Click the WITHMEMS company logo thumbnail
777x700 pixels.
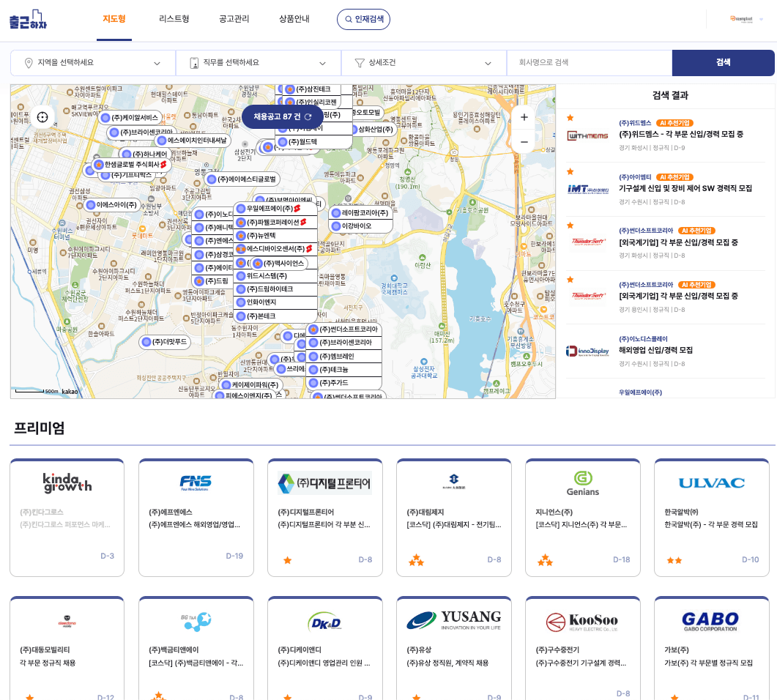[587, 135]
